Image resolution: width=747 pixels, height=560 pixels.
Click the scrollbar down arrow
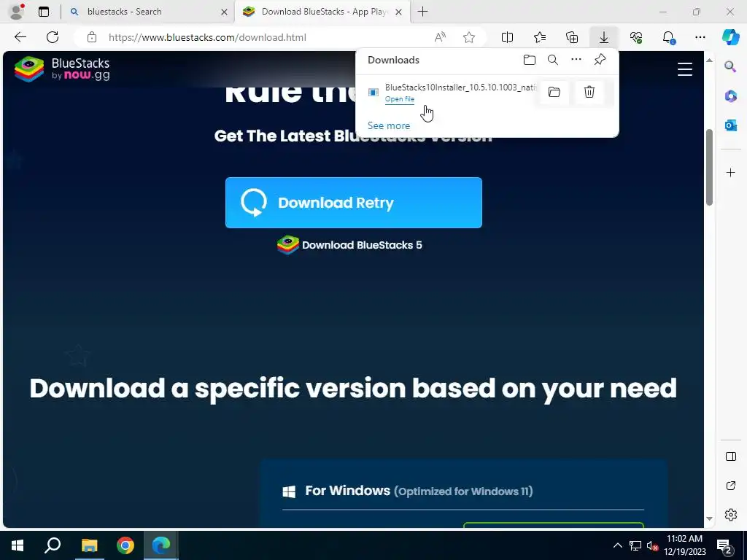click(709, 518)
